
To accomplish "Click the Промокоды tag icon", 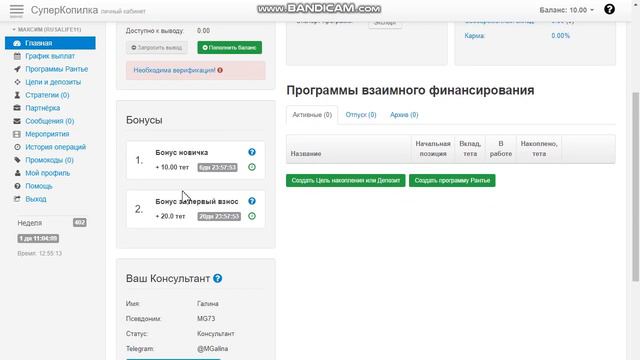I will [17, 160].
